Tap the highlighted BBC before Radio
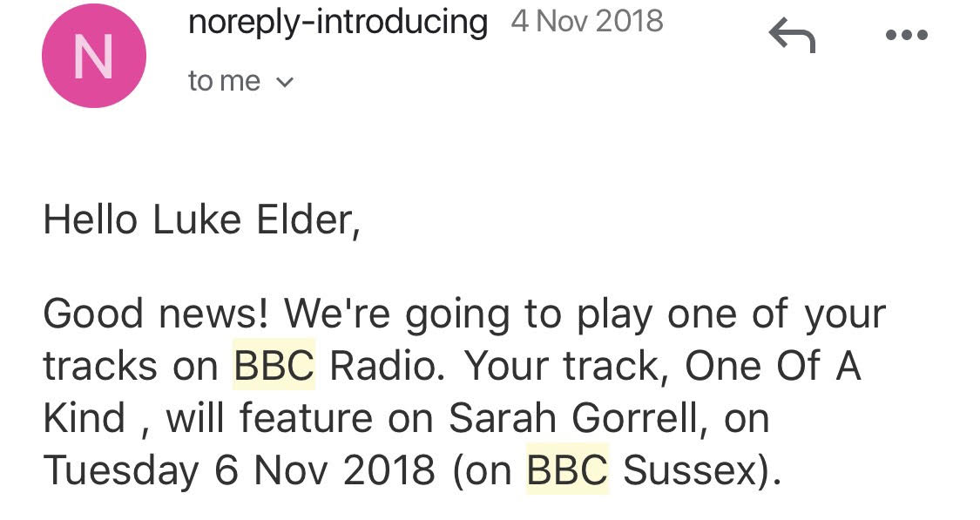 coord(274,367)
